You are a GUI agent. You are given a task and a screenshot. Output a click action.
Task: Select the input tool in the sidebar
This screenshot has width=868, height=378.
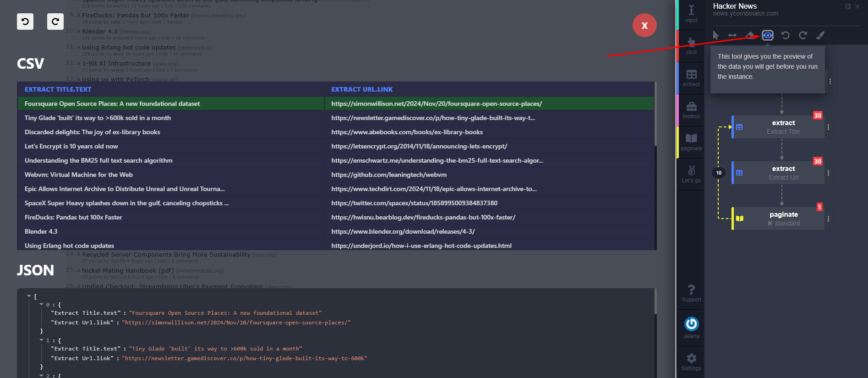691,14
